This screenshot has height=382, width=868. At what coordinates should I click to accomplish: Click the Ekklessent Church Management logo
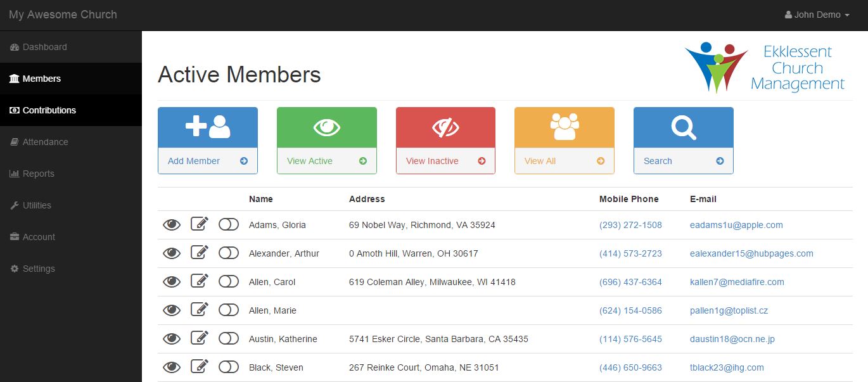click(765, 67)
